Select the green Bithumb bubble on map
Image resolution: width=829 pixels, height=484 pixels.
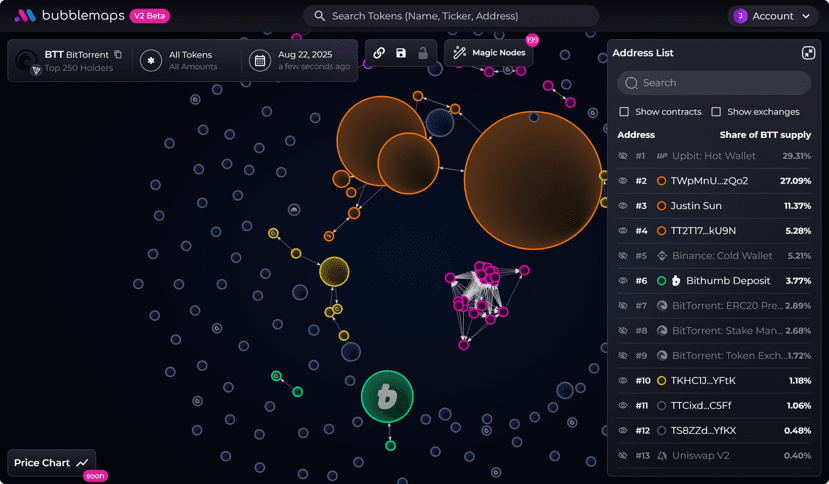[x=387, y=396]
